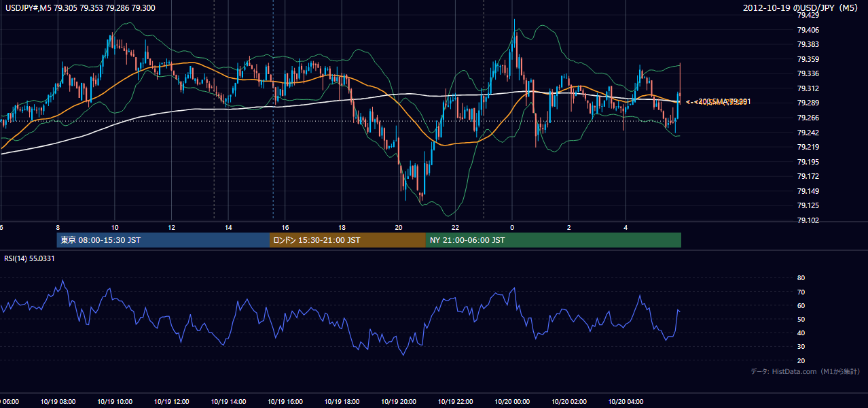Click the hour 2 tick under the price chart

(x=569, y=228)
